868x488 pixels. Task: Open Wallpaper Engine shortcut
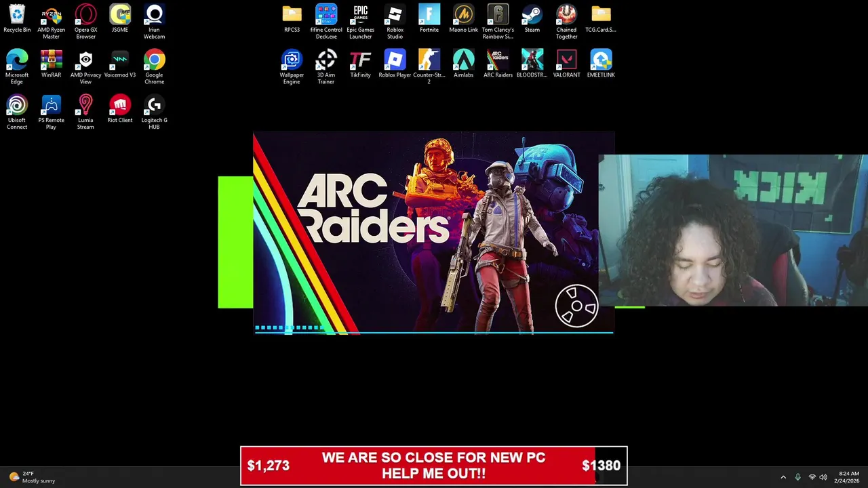(292, 67)
